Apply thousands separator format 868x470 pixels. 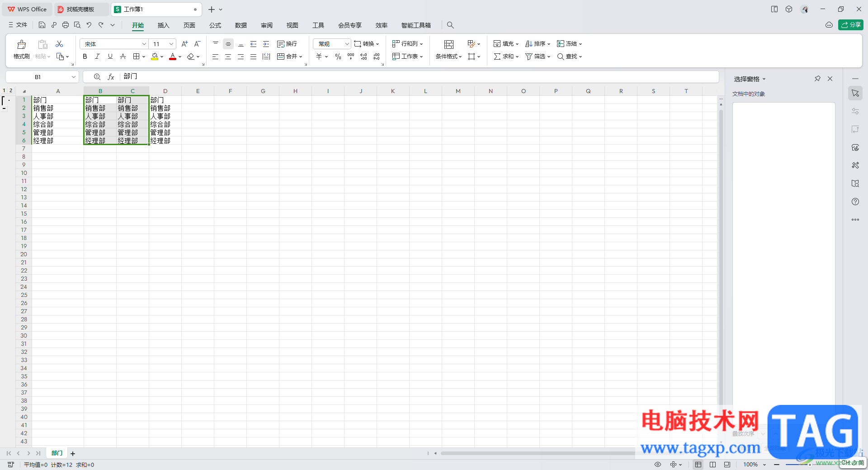pos(351,56)
